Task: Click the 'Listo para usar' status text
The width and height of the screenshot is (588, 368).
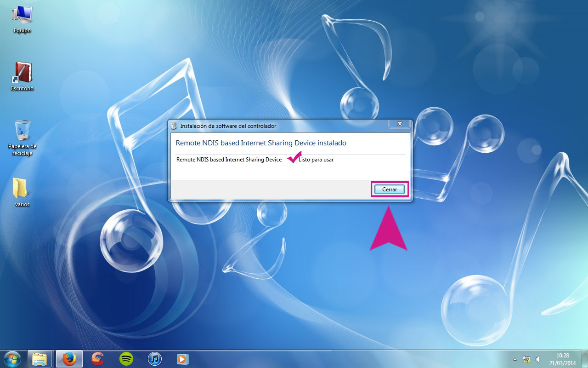Action: coord(316,160)
